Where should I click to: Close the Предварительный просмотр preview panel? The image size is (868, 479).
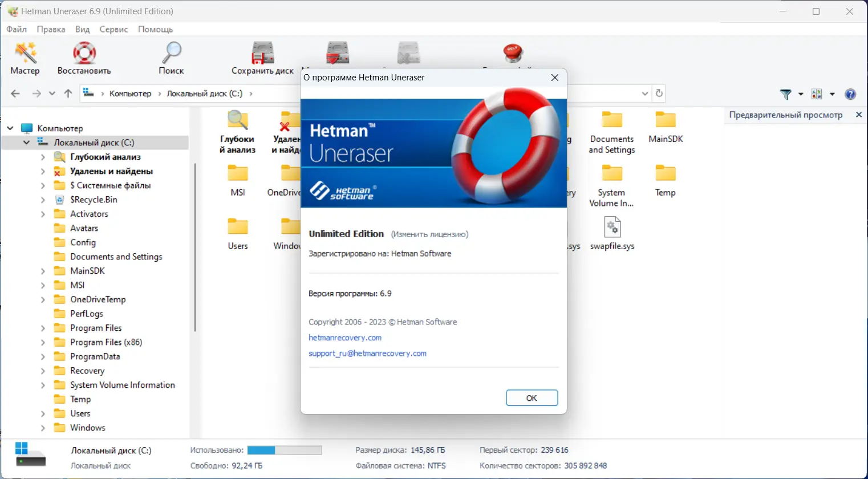[x=858, y=115]
